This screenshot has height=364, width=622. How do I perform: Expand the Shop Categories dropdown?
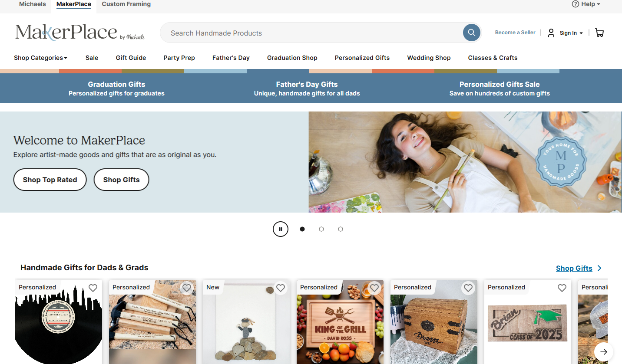pyautogui.click(x=40, y=58)
